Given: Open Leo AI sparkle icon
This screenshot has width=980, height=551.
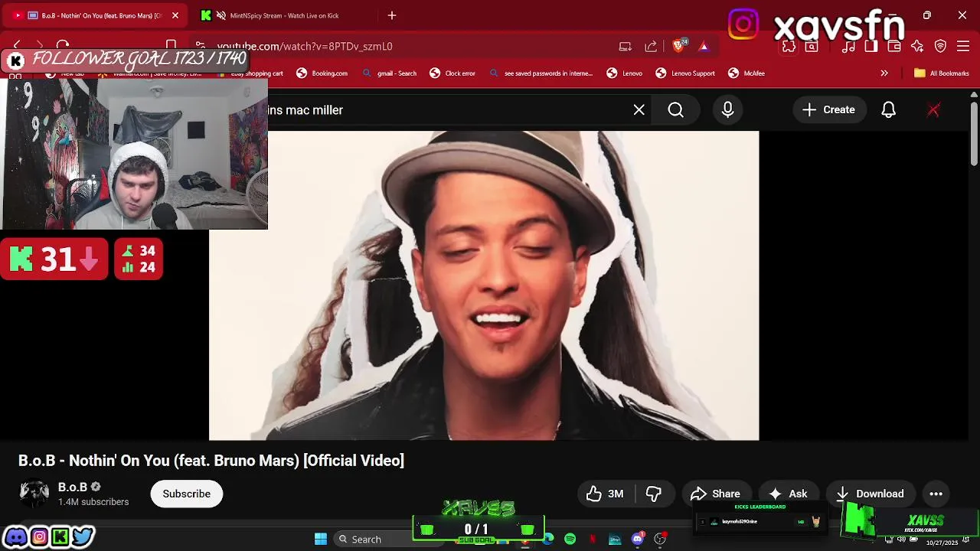Looking at the screenshot, I should point(916,47).
